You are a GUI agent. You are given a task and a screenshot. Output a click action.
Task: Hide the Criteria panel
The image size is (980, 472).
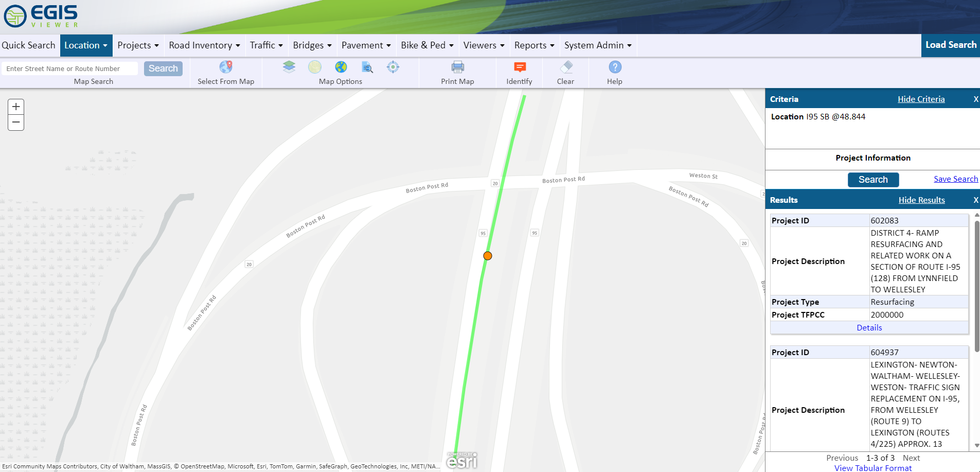tap(921, 99)
